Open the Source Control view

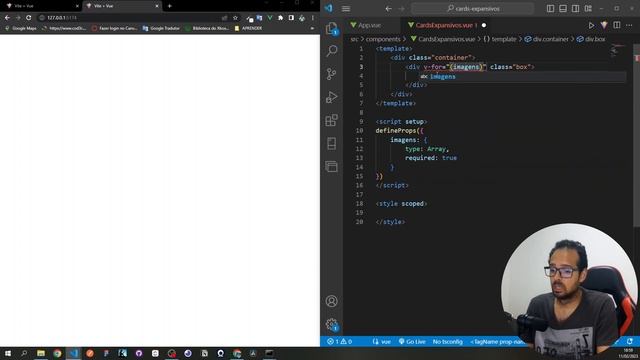[x=331, y=74]
